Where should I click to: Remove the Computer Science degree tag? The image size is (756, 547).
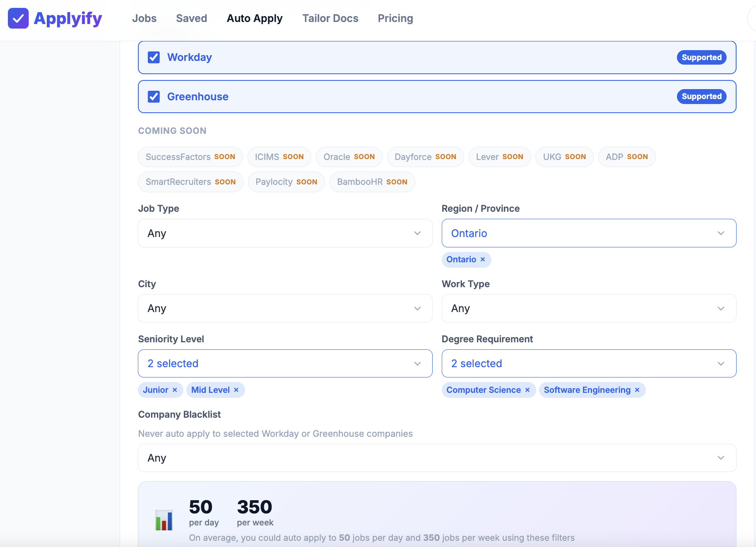click(x=527, y=390)
